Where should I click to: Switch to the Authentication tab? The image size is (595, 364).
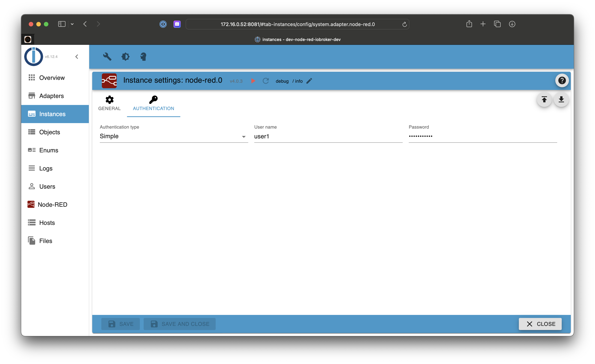tap(153, 103)
